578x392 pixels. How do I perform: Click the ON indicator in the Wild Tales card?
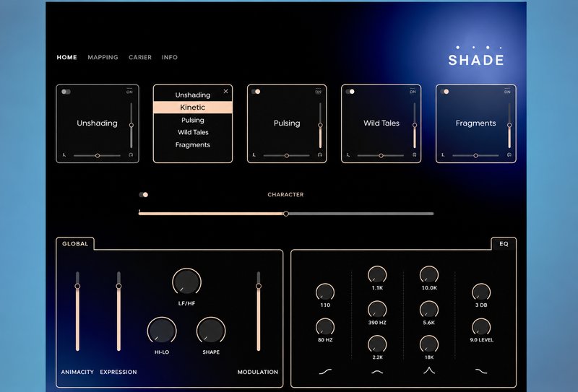tap(413, 91)
